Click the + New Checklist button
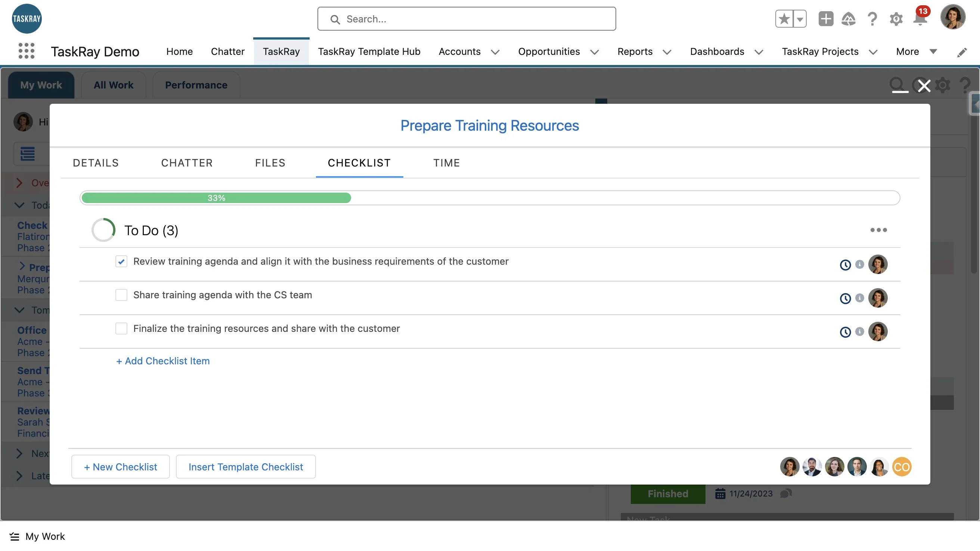 120,467
